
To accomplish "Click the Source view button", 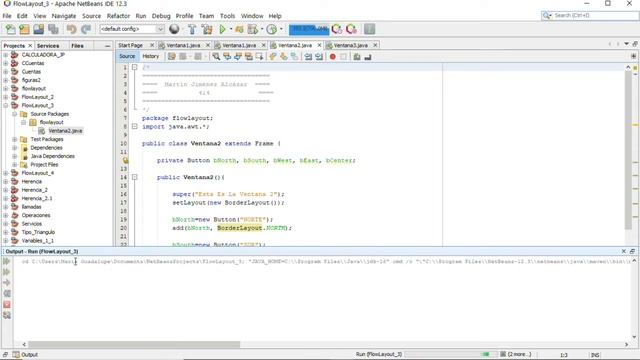I will [127, 56].
